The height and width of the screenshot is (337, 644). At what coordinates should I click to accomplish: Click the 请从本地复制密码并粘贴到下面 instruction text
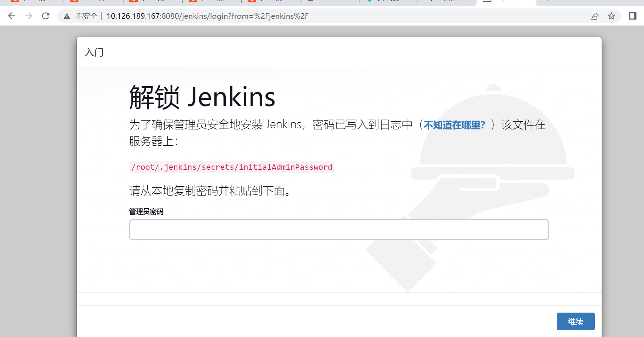pyautogui.click(x=210, y=191)
